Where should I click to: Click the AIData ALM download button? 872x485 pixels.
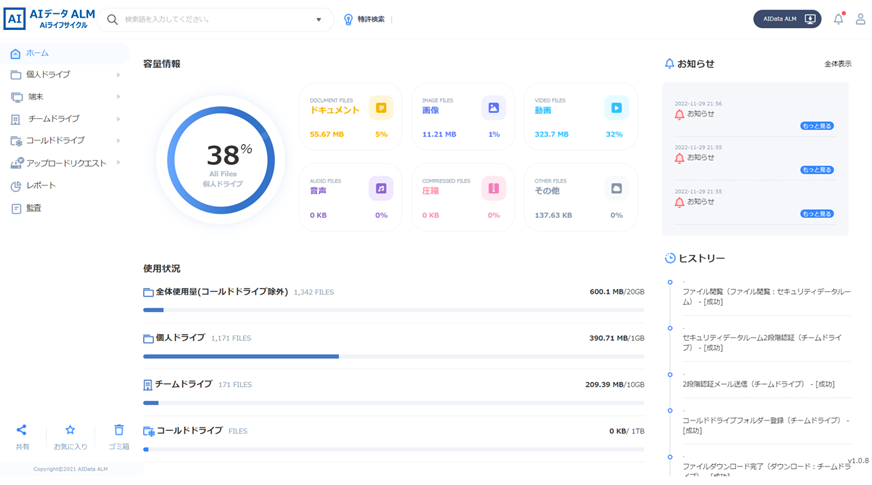(x=787, y=19)
